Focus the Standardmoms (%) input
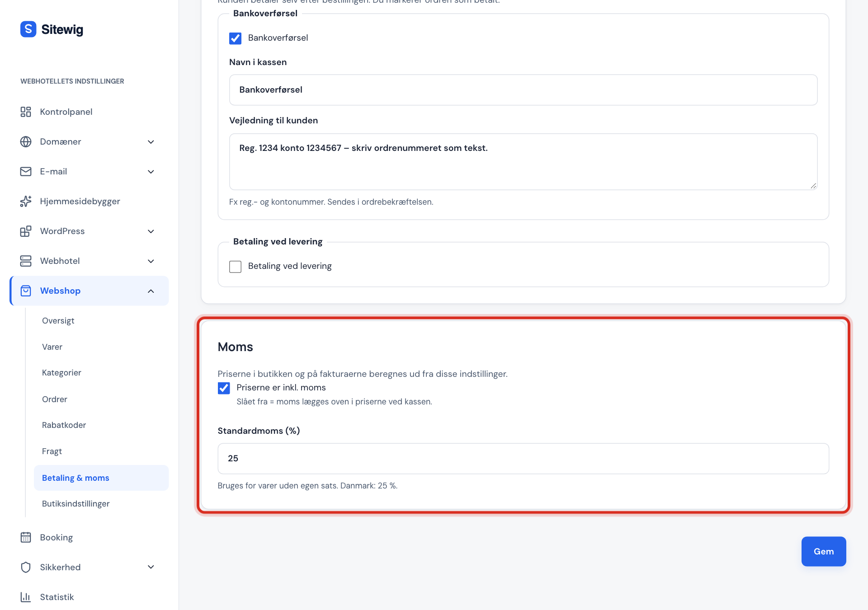 523,459
